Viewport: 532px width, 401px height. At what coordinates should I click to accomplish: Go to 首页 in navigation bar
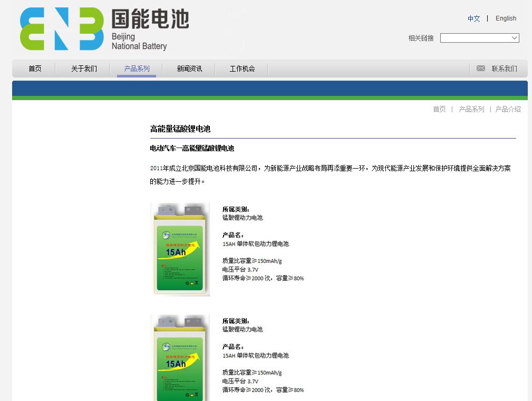35,69
